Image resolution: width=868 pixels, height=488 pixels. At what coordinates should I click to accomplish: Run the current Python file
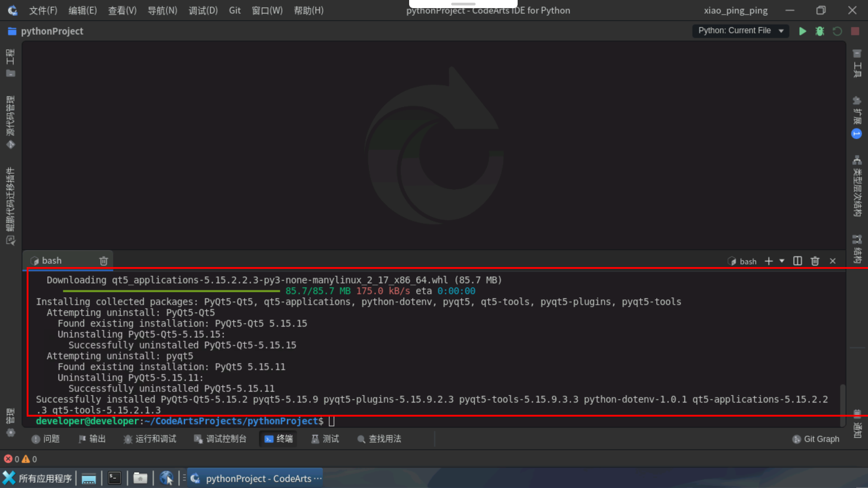pyautogui.click(x=802, y=31)
